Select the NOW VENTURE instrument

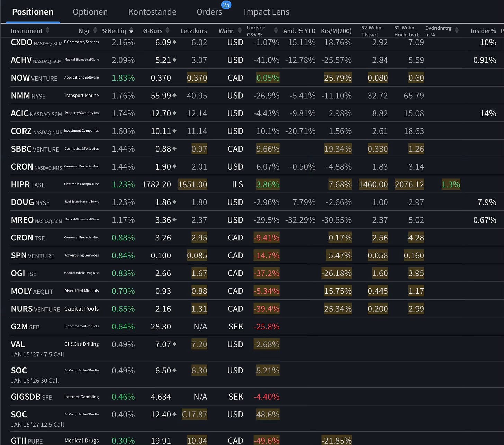click(x=34, y=78)
